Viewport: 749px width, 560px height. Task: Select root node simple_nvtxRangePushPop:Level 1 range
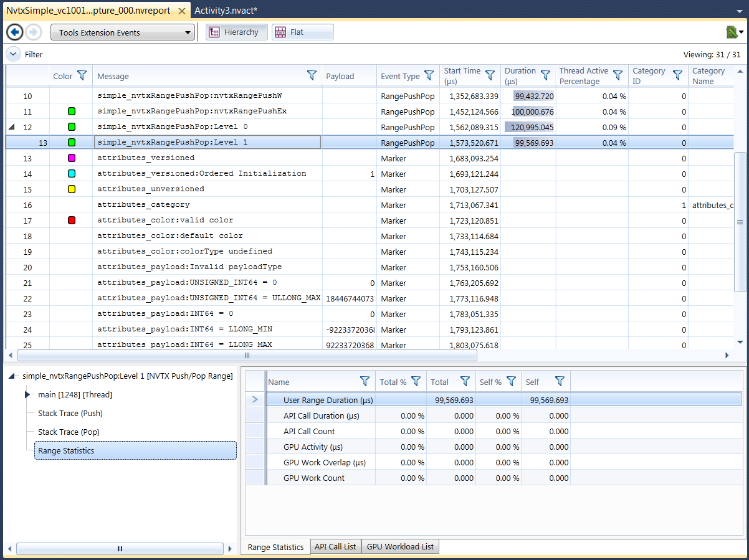128,376
